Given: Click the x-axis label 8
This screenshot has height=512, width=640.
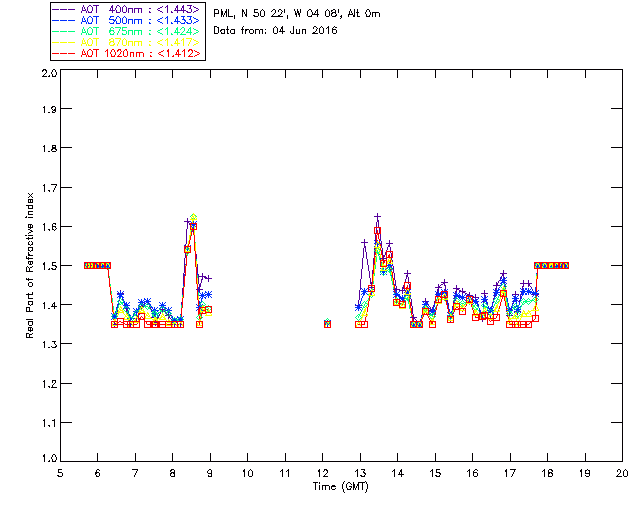Looking at the screenshot, I should (x=173, y=473).
